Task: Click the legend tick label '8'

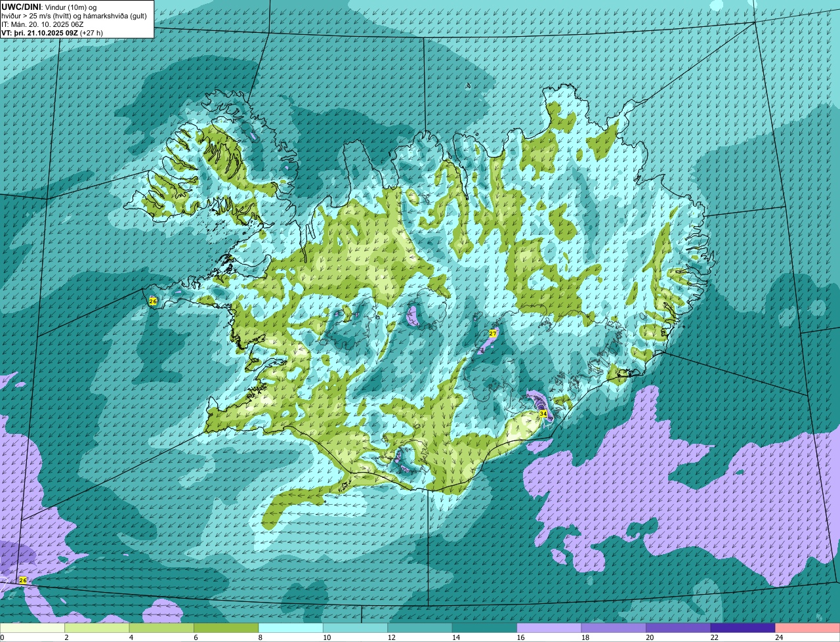Action: [260, 637]
